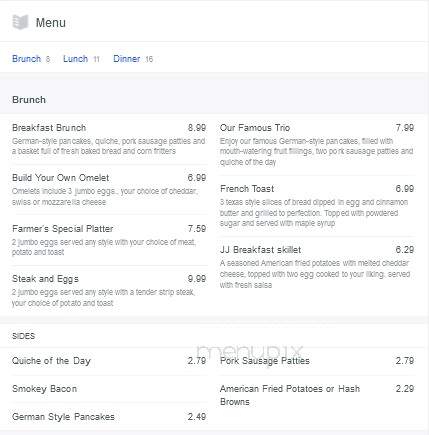Click the Build Your Own Omelet item
Image resolution: width=429 pixels, height=435 pixels.
109,189
